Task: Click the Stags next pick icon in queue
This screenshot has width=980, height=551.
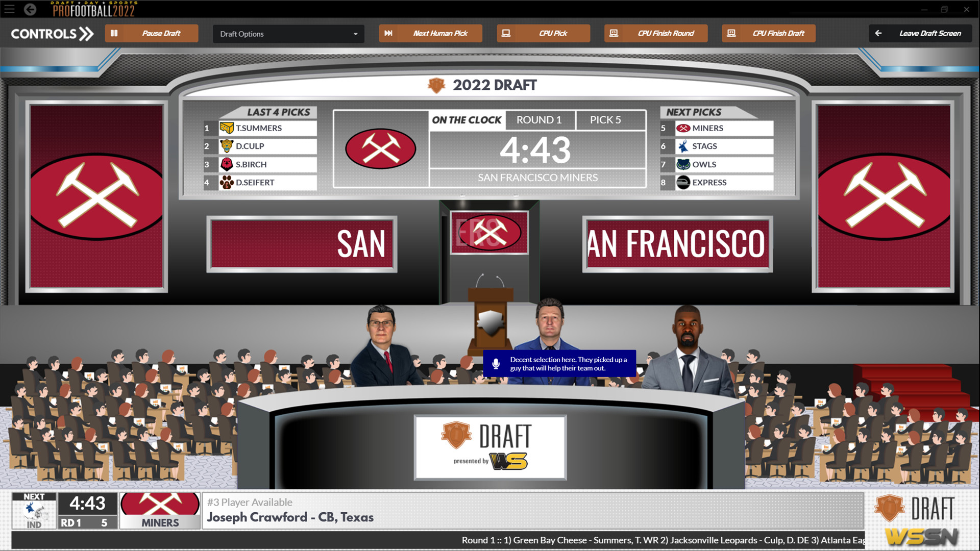Action: 682,145
